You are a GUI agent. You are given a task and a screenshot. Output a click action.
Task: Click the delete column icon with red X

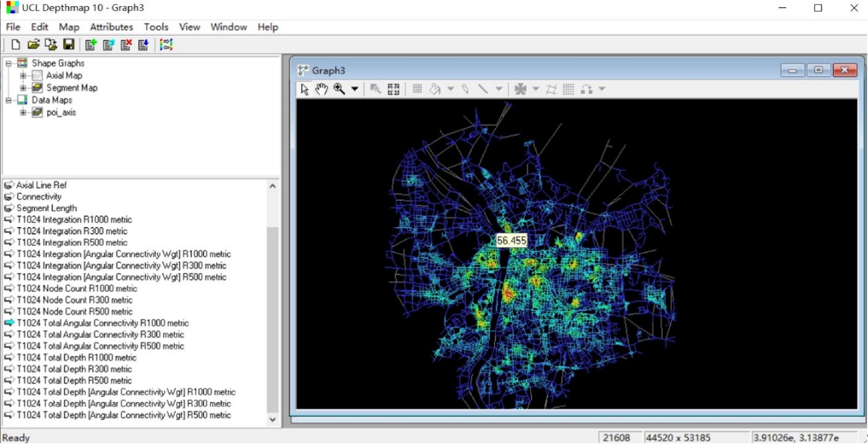(126, 44)
